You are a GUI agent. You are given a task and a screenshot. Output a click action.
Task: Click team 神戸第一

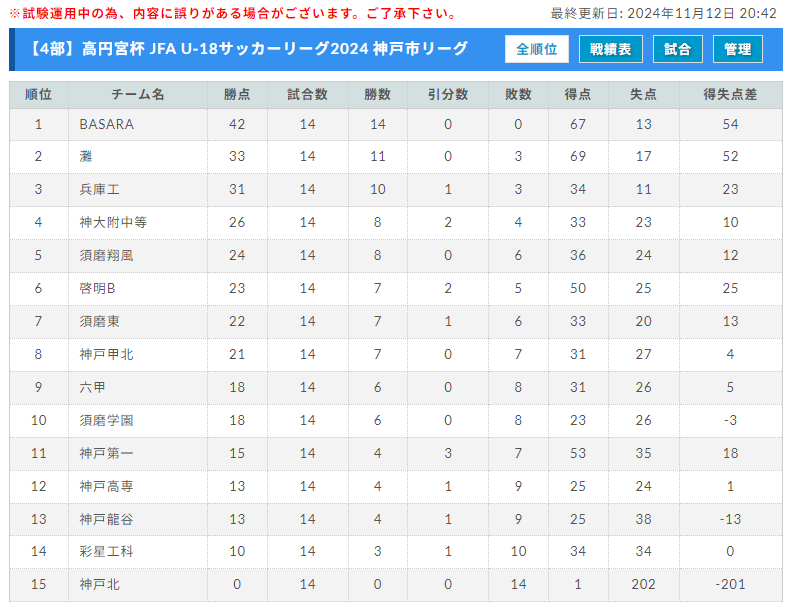point(106,453)
